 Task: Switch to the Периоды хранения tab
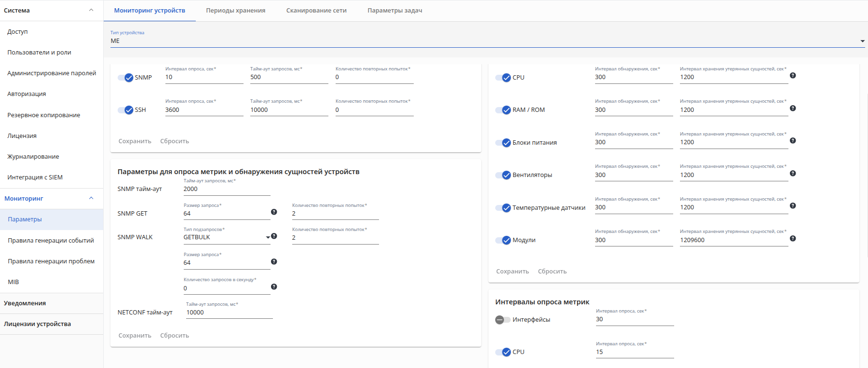coord(236,10)
